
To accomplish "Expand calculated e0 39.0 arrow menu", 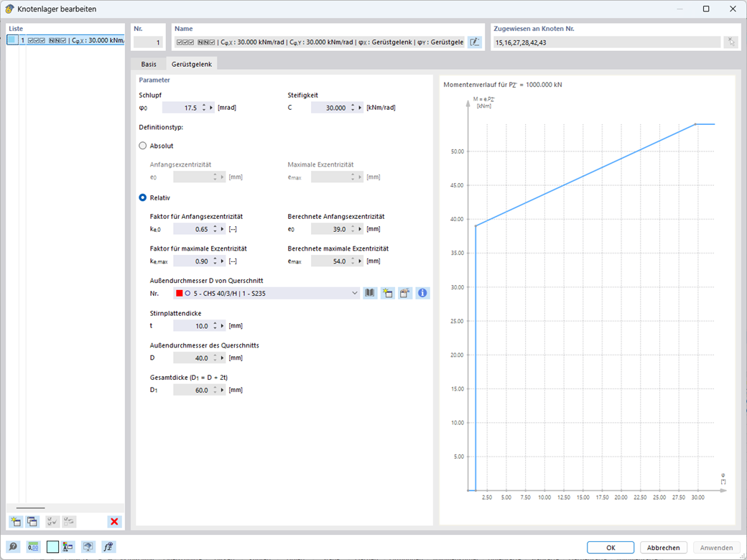I will (x=360, y=229).
